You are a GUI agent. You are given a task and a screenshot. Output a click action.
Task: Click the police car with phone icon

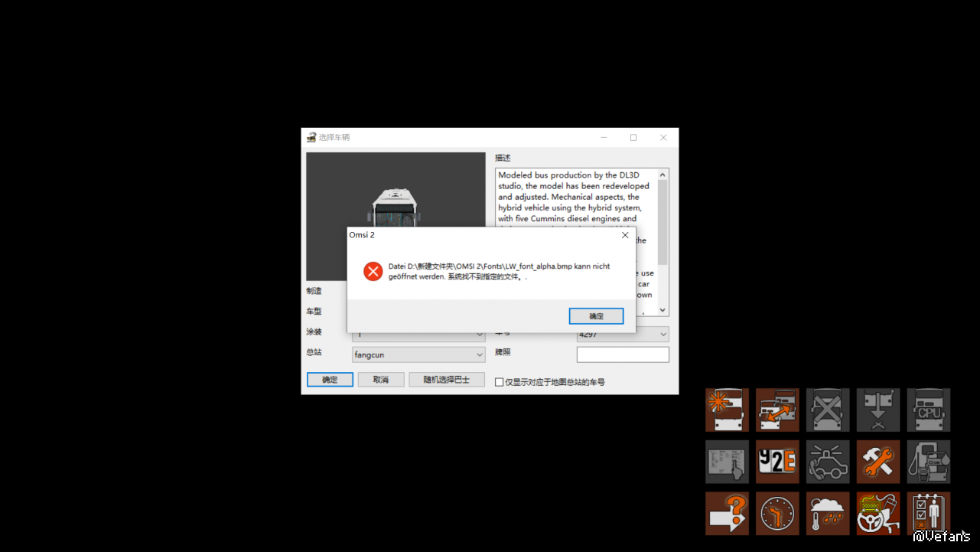point(828,462)
